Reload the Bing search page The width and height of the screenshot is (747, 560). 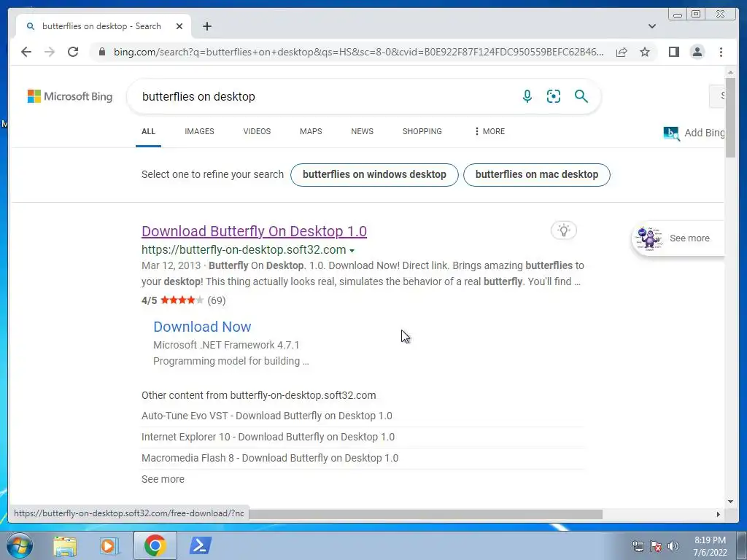73,52
